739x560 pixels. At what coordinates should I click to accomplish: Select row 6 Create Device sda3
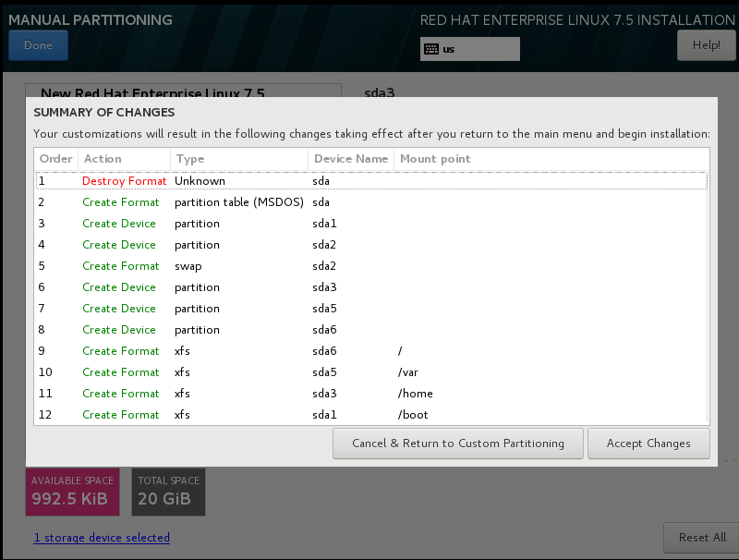(372, 287)
